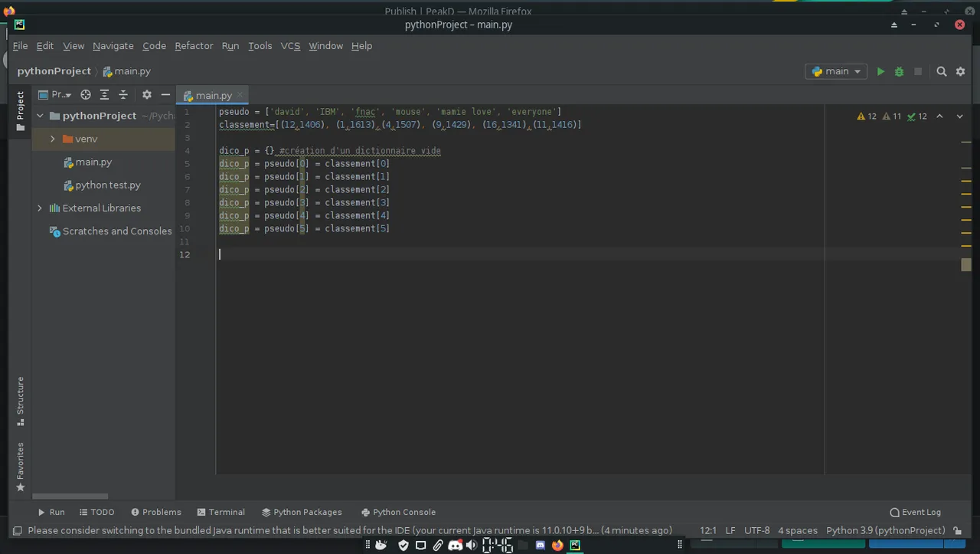Click pythonProject breadcrumb in navigation bar
Viewport: 980px width, 554px height.
pyautogui.click(x=54, y=70)
